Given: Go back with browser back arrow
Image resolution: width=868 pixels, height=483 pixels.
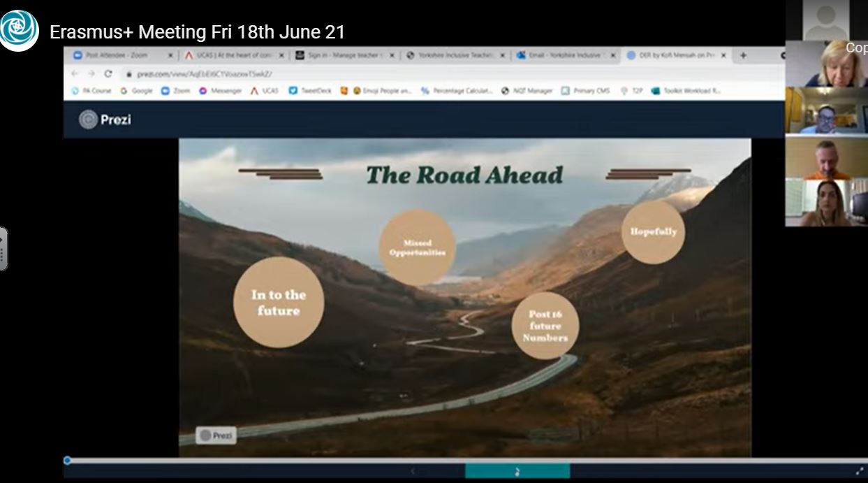Looking at the screenshot, I should coord(75,73).
